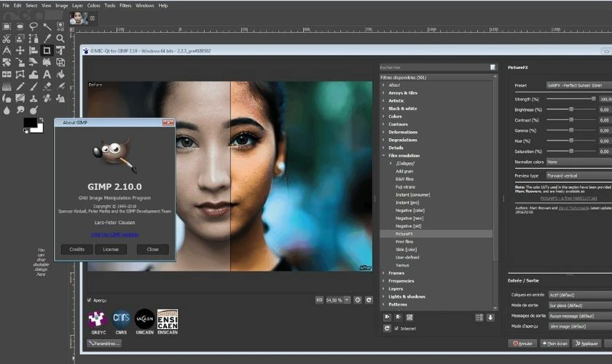Viewport: 612px width, 364px height.
Task: Toggle the Internet checkbox
Action: (x=396, y=328)
